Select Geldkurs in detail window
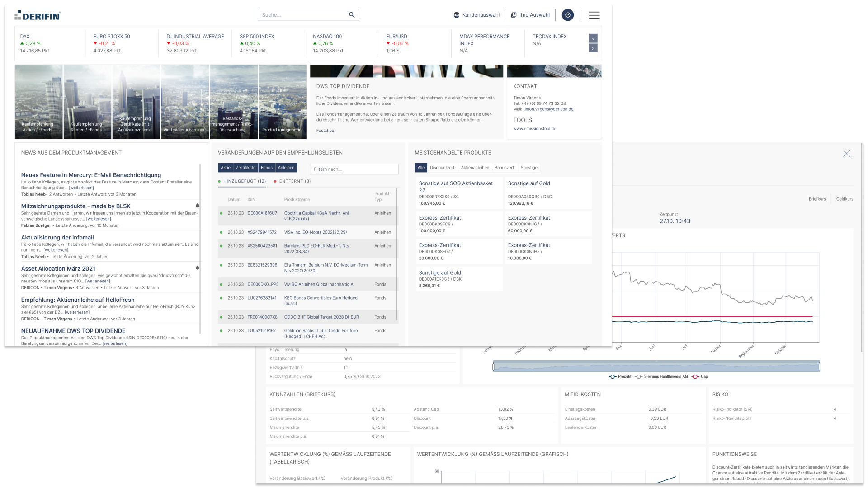 (x=844, y=199)
